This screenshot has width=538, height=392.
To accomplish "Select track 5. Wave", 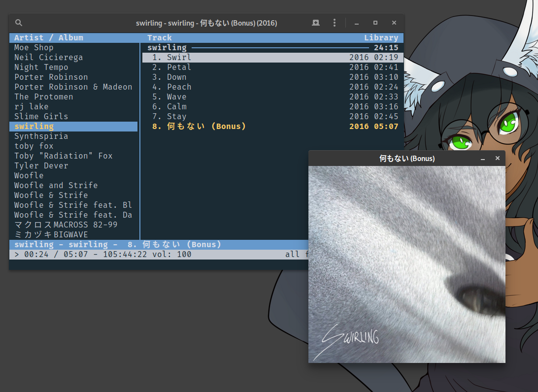I will pyautogui.click(x=273, y=97).
